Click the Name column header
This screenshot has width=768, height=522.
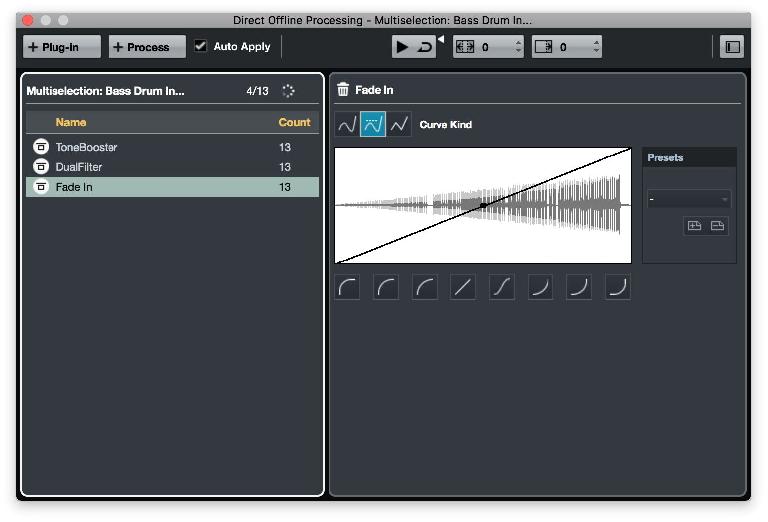tap(71, 122)
